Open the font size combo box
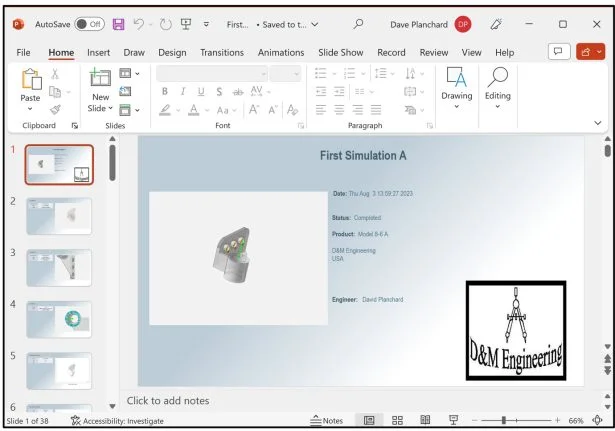Image resolution: width=615 pixels, height=431 pixels. coord(285,73)
